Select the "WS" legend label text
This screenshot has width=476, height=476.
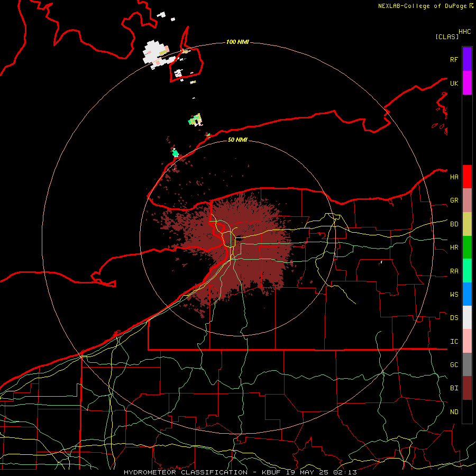coord(454,294)
